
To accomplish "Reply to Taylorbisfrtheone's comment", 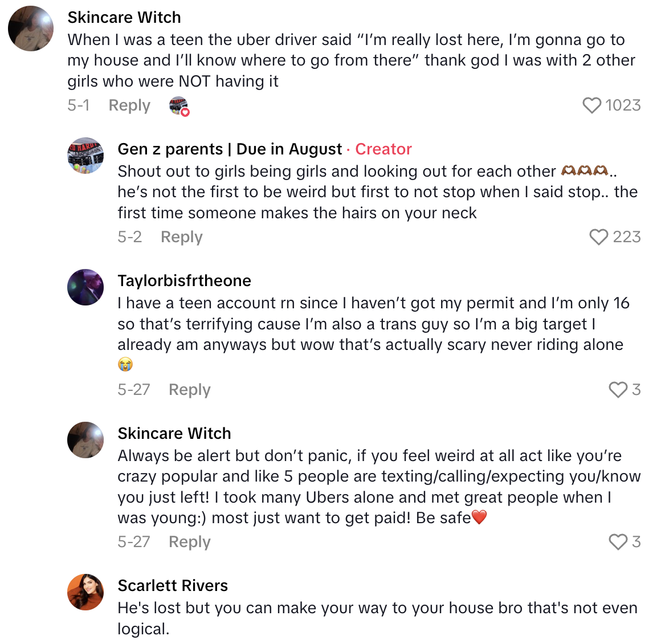I will click(189, 390).
